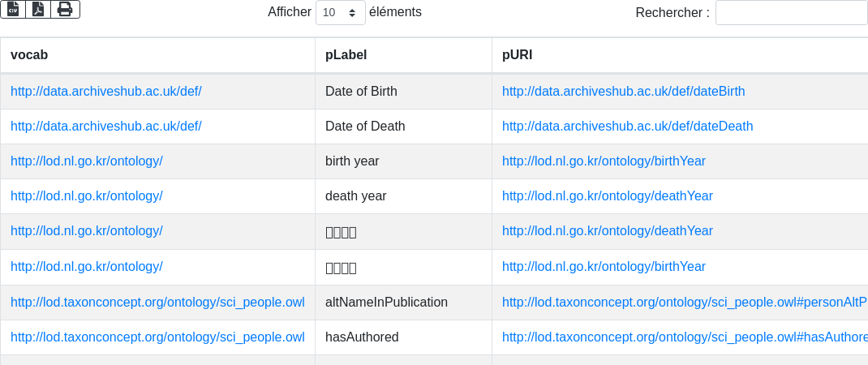868x365 pixels.
Task: Print the table
Action: tap(65, 9)
